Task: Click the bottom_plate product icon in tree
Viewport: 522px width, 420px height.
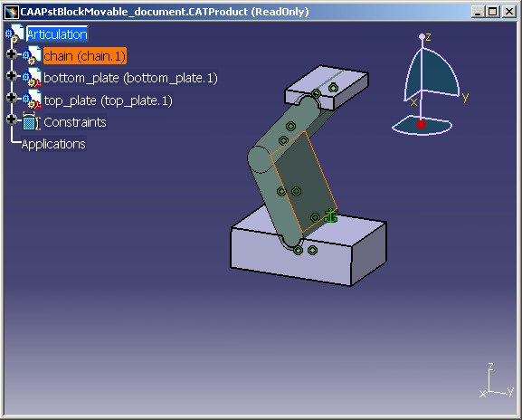Action: pyautogui.click(x=32, y=78)
